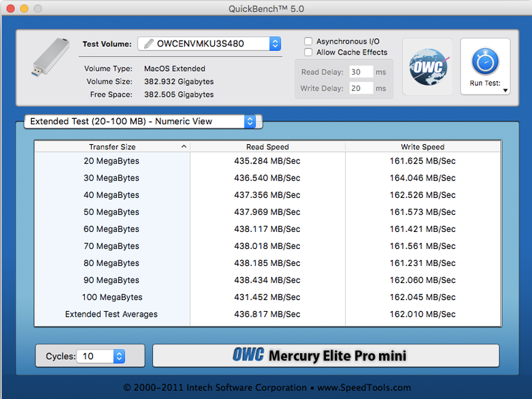Click the Read Speed column header
This screenshot has width=532, height=399.
coord(267,147)
